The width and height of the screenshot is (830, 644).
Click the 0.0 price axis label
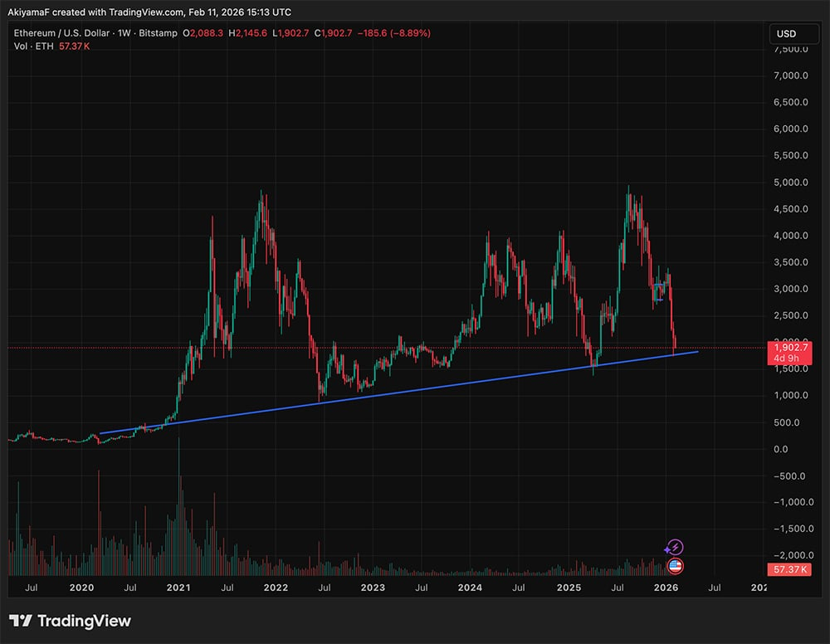[x=780, y=449]
